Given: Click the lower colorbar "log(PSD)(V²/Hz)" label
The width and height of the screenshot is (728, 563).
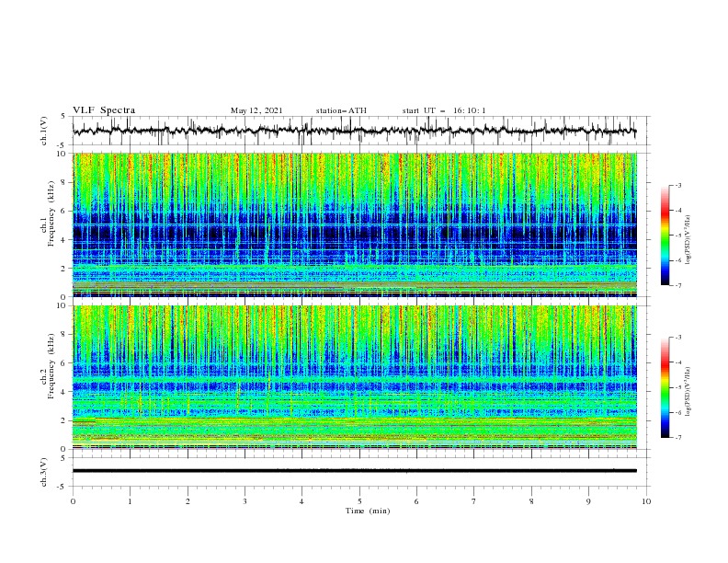Looking at the screenshot, I should [688, 392].
